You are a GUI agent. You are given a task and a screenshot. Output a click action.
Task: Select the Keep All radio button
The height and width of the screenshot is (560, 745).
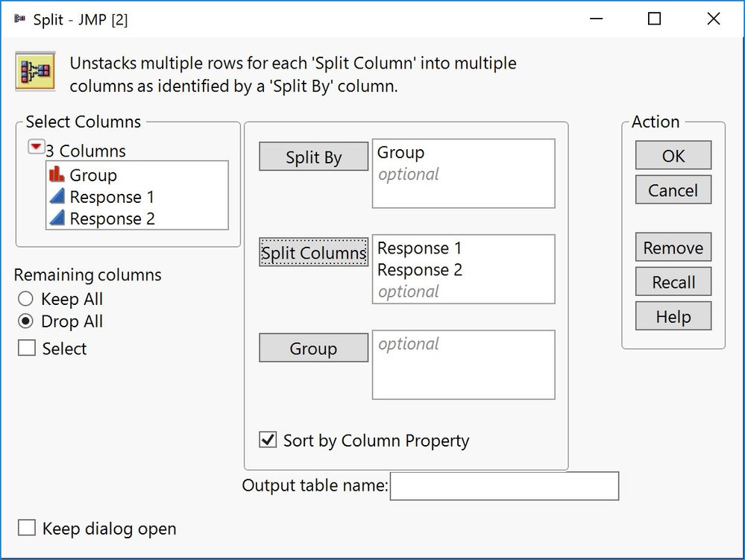coord(26,299)
